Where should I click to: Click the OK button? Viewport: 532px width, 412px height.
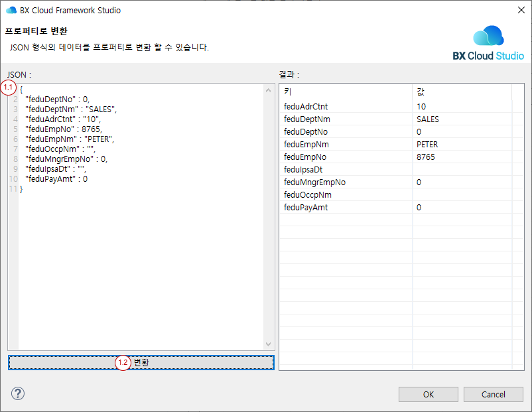coord(428,394)
